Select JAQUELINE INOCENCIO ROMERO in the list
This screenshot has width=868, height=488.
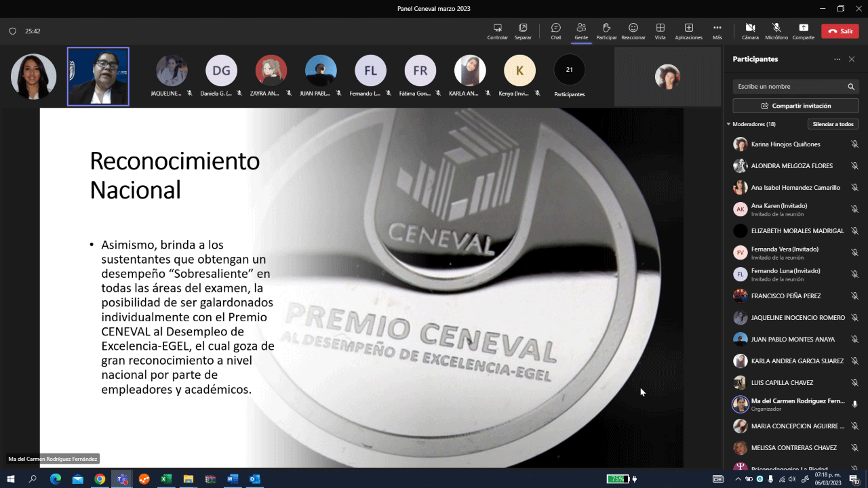point(795,318)
